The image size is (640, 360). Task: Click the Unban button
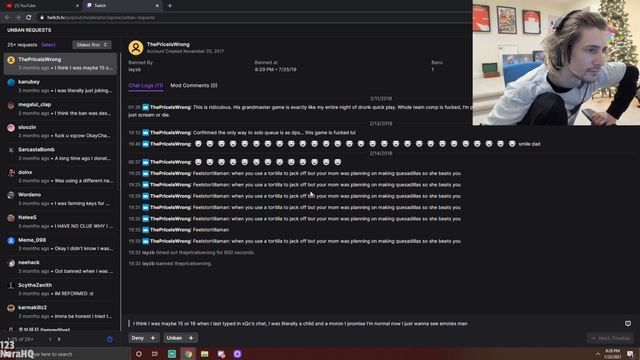pos(180,338)
